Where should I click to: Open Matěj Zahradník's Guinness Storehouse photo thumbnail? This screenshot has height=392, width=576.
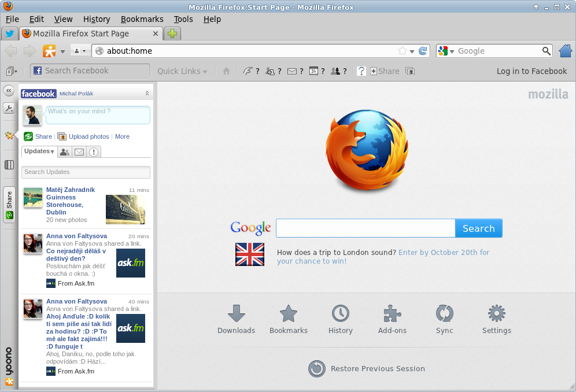(x=125, y=209)
